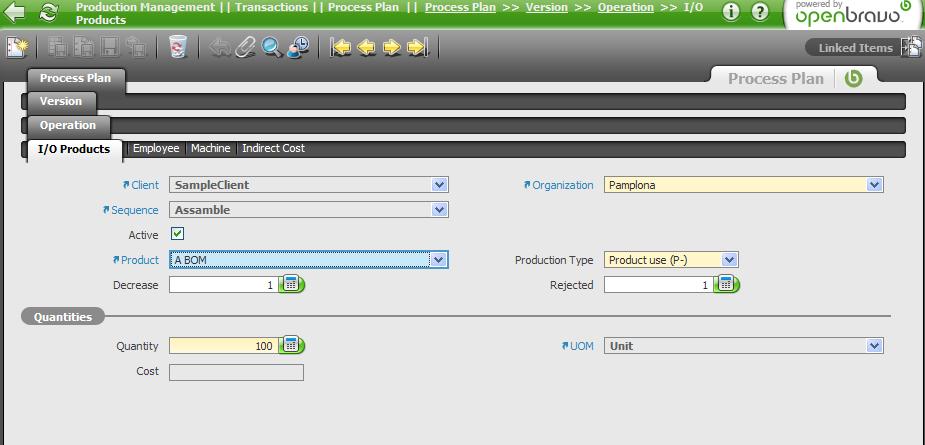
Task: Click into the Decrease input field
Action: point(223,285)
